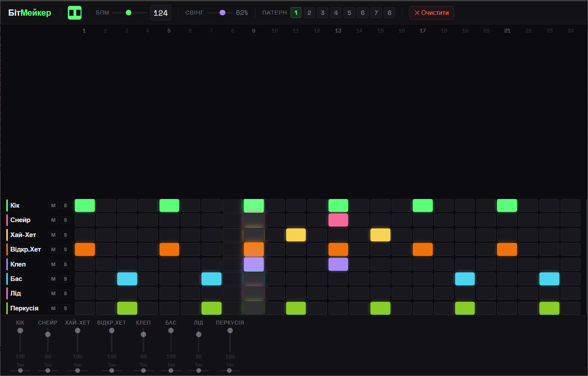Disable blue Бас step 23
The width and height of the screenshot is (588, 376).
(x=549, y=279)
